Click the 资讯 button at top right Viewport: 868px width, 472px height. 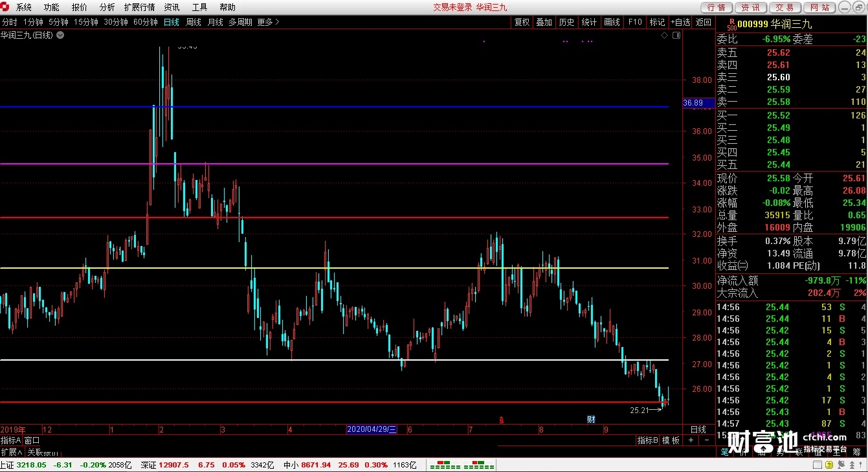point(751,7)
